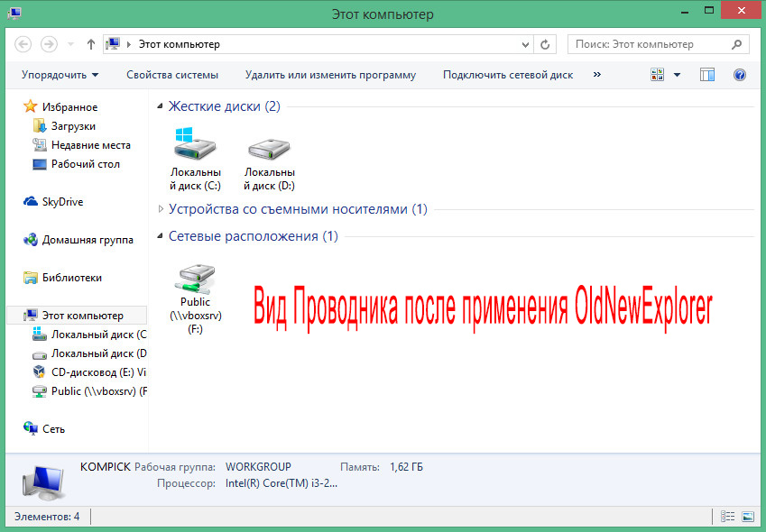Viewport: 766px width, 532px height.
Task: Click the refresh button in address bar
Action: click(545, 45)
